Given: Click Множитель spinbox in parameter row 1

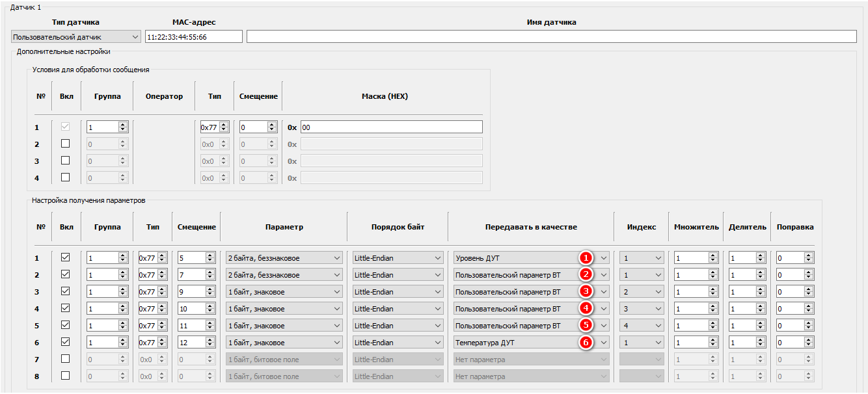Looking at the screenshot, I should pos(696,258).
